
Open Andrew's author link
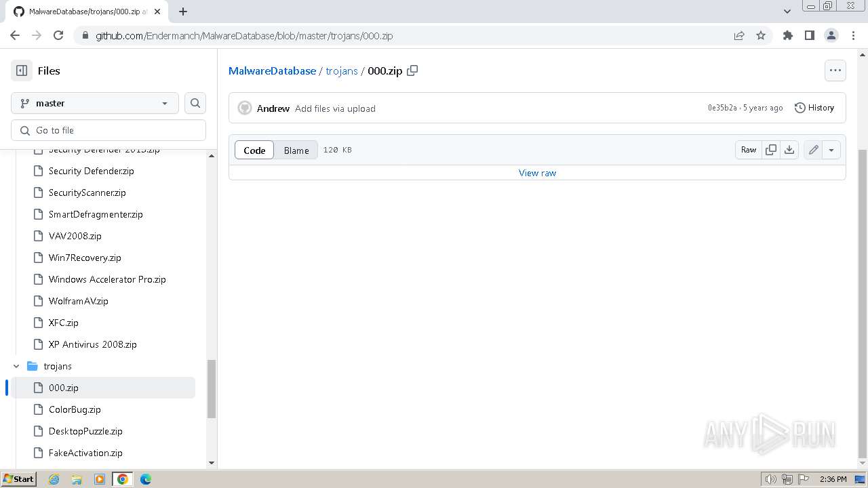click(273, 108)
